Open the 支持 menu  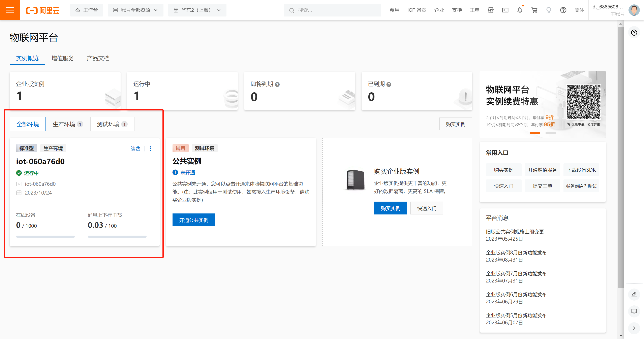457,10
